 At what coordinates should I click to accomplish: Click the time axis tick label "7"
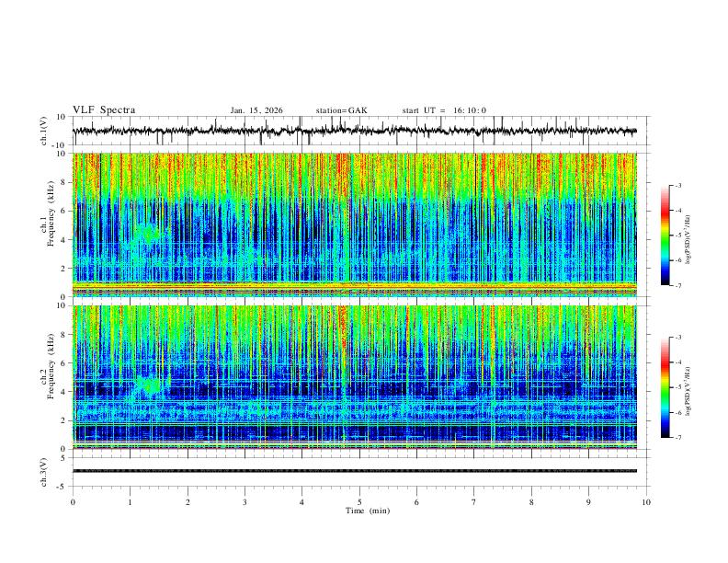[474, 502]
